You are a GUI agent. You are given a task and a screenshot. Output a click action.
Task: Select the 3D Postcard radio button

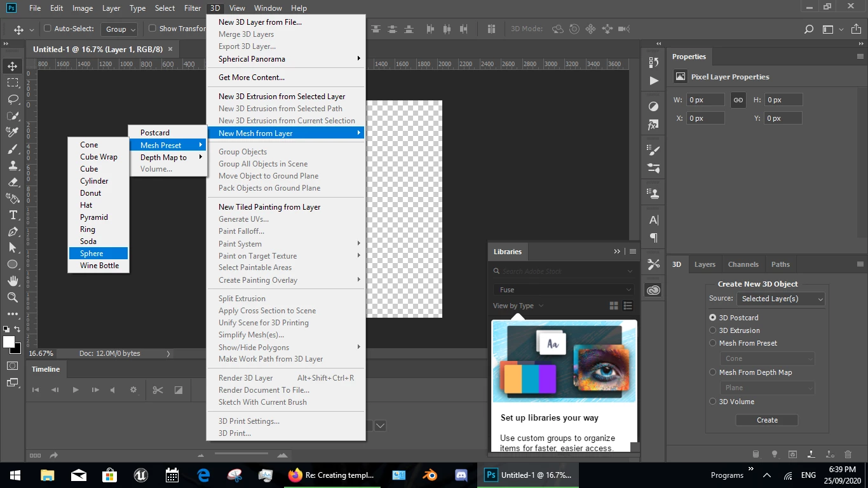pos(713,318)
